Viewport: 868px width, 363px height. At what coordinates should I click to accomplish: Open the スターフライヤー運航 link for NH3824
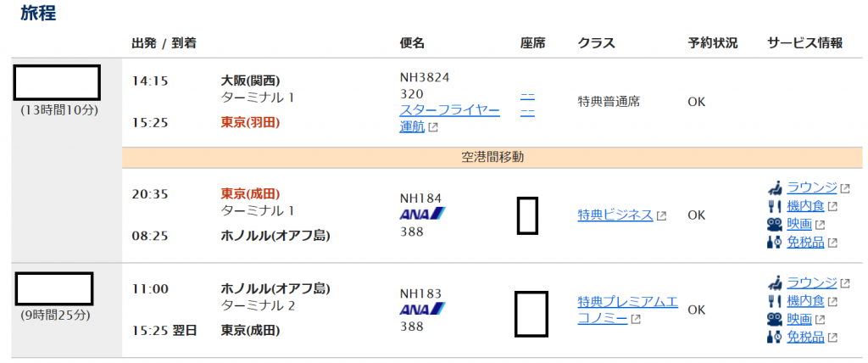click(449, 111)
